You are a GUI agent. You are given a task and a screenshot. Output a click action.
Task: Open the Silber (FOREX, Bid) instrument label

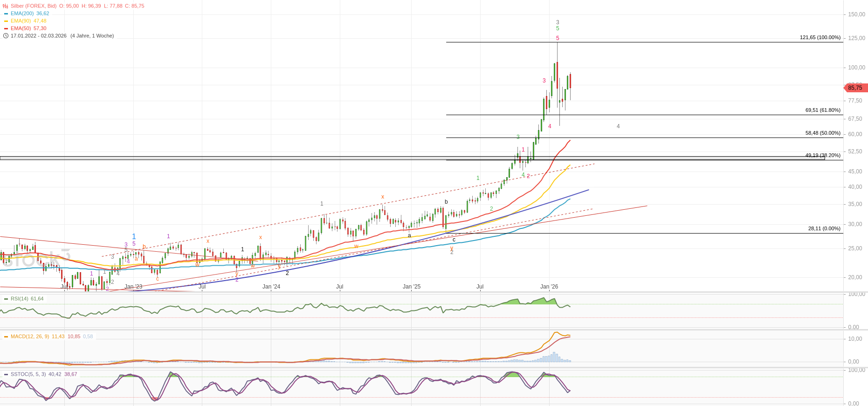pos(34,6)
